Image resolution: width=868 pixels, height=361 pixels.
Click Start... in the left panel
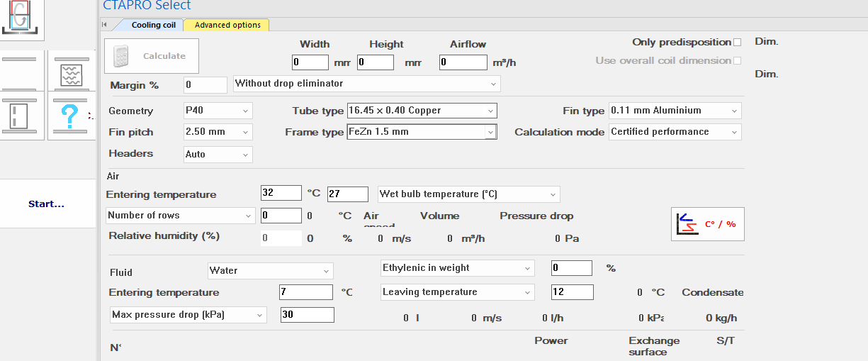(x=46, y=204)
